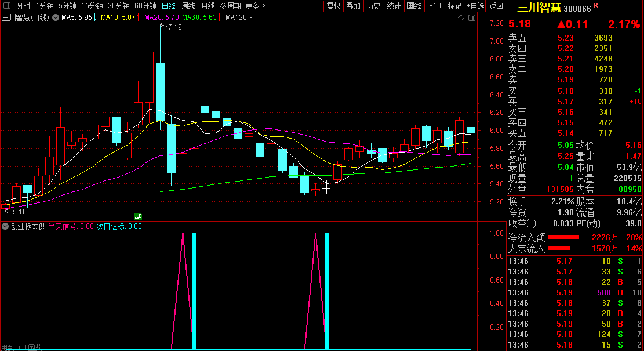Click the green 减 marker on the chart
This screenshot has height=351, width=644.
click(138, 216)
